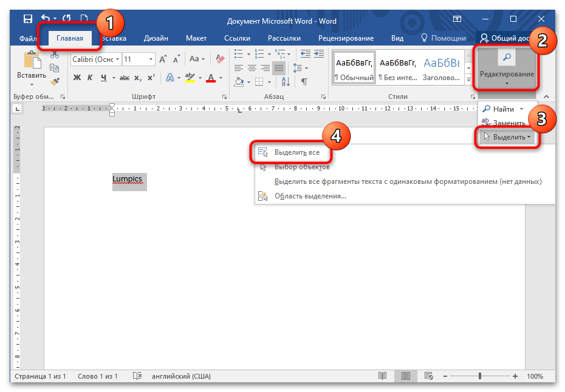The image size is (565, 392).
Task: Toggle bold formatting (Ж)
Action: [77, 78]
